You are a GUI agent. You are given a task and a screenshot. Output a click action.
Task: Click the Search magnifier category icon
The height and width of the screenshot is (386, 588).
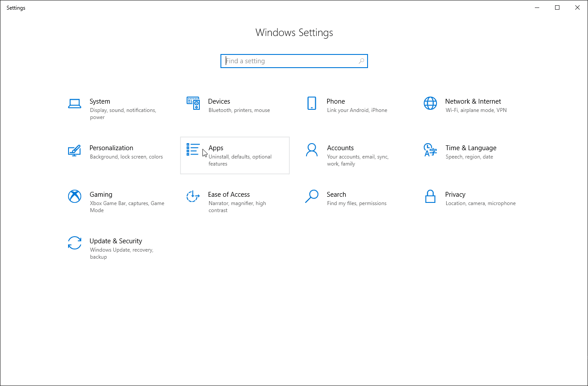pos(312,196)
